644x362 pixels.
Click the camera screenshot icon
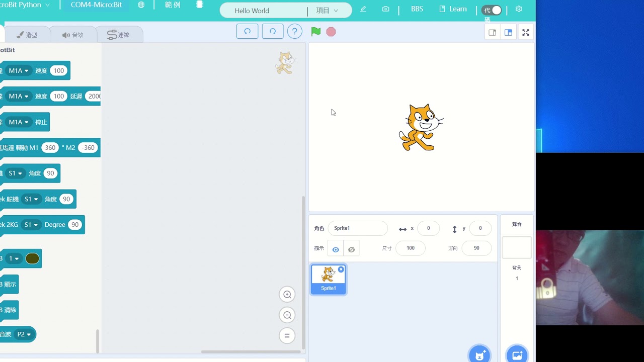(385, 9)
